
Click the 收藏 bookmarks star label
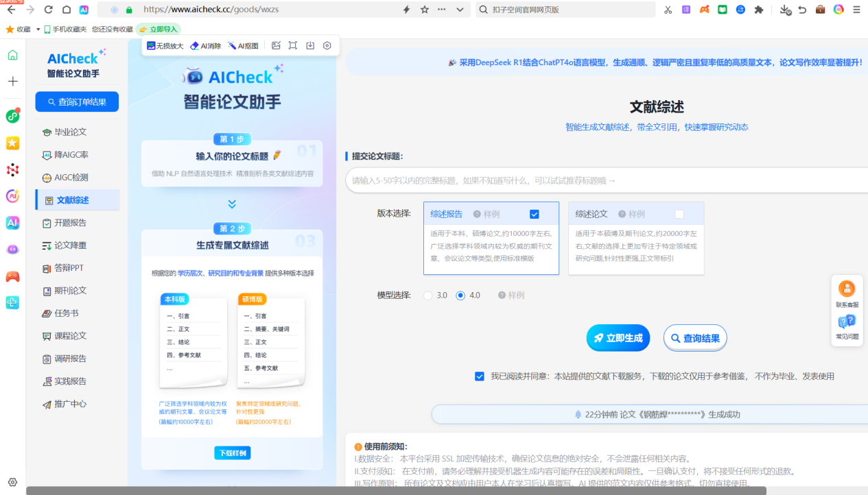19,29
